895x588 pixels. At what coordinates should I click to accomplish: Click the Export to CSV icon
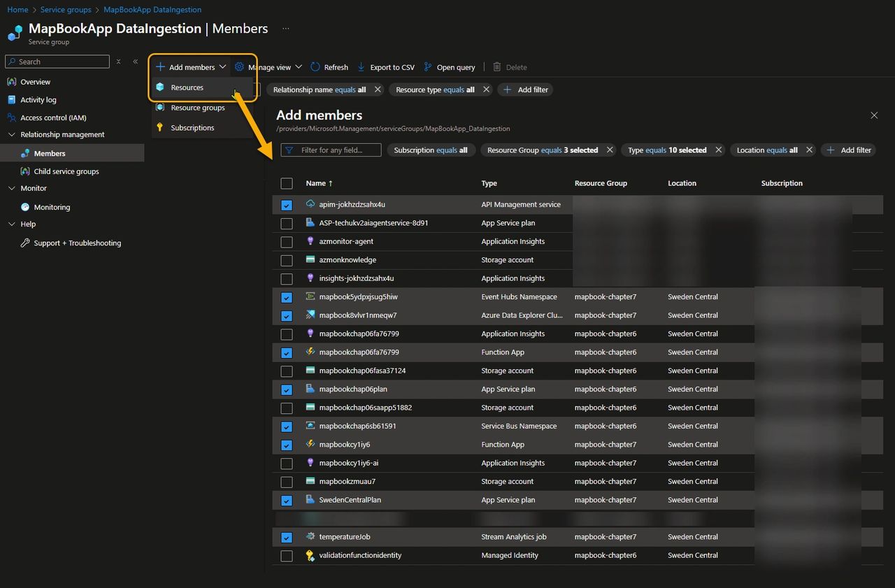pos(362,66)
